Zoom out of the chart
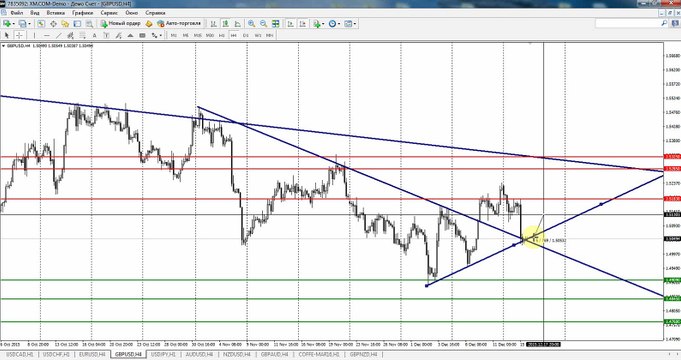The image size is (681, 360). tap(264, 23)
